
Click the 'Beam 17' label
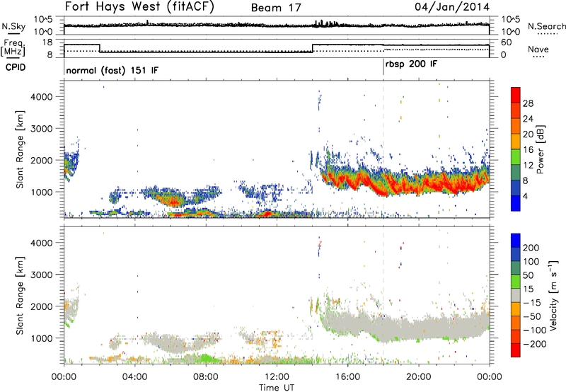click(x=276, y=8)
